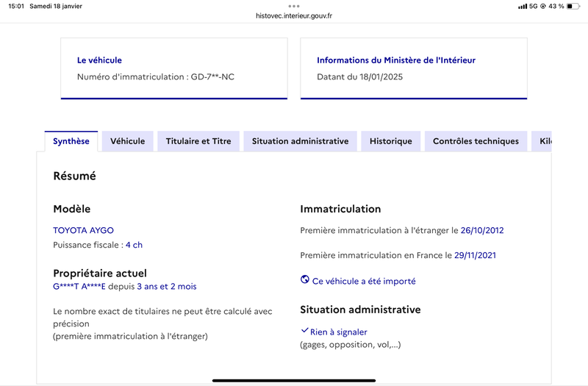Screen dimensions: 588x386
Task: Click the 26/10/2012 foreign registration date
Action: point(482,230)
